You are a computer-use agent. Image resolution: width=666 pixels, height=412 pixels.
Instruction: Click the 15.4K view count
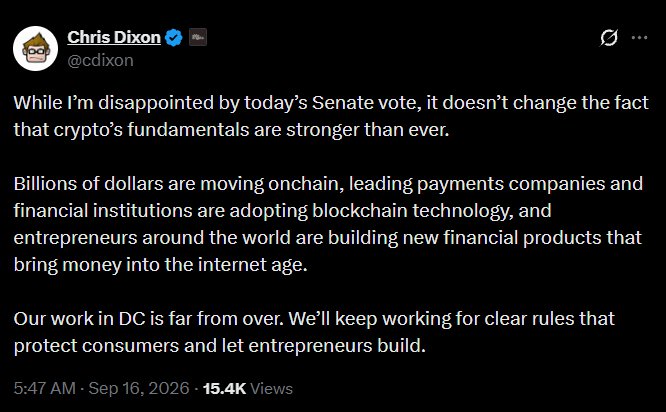point(224,389)
